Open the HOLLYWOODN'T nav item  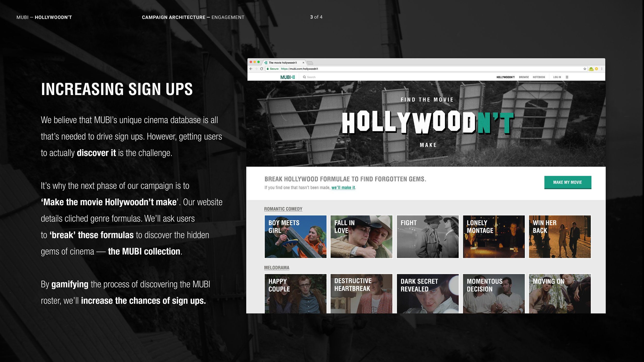(505, 77)
